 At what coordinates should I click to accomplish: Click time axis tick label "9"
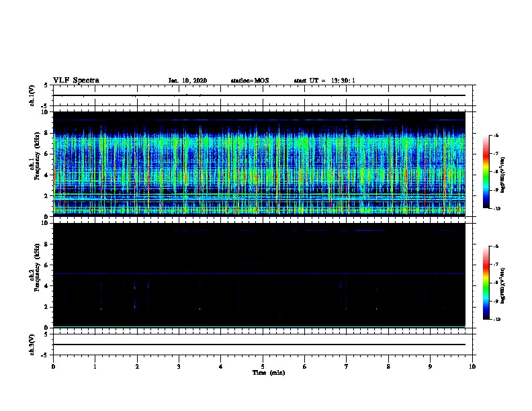(x=430, y=367)
